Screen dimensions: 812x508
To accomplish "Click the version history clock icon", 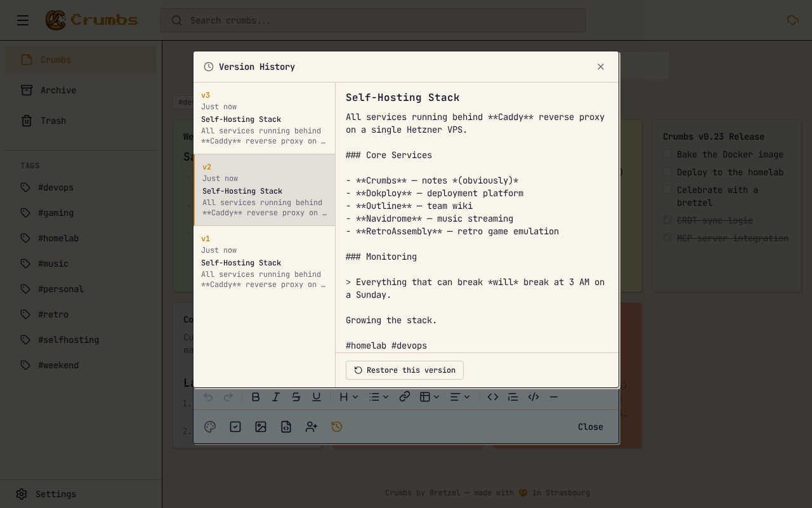I will click(337, 427).
